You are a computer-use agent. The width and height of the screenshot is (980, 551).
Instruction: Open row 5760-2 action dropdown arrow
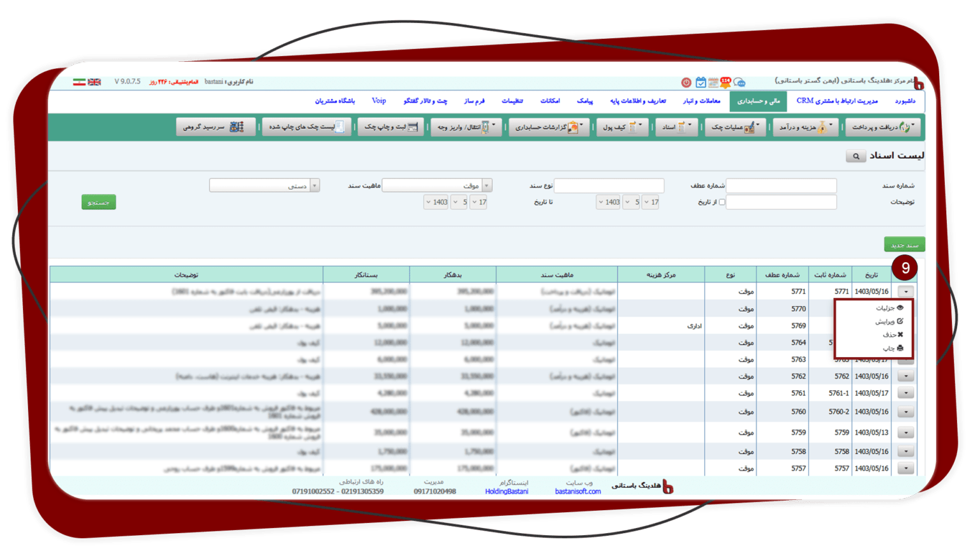pos(905,412)
